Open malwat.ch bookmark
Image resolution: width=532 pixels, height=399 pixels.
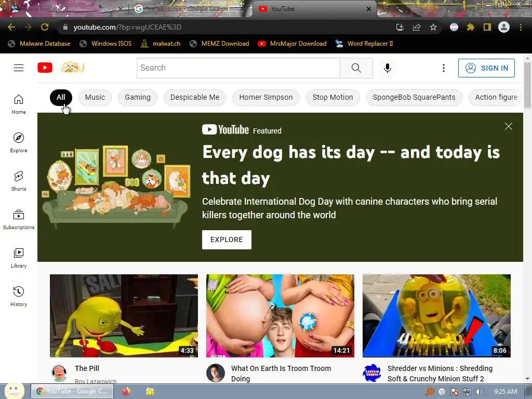[161, 44]
